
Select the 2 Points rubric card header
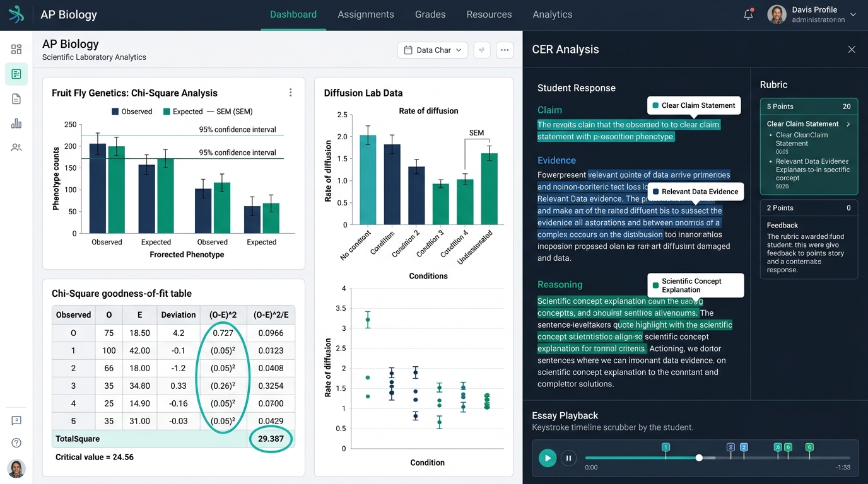809,208
